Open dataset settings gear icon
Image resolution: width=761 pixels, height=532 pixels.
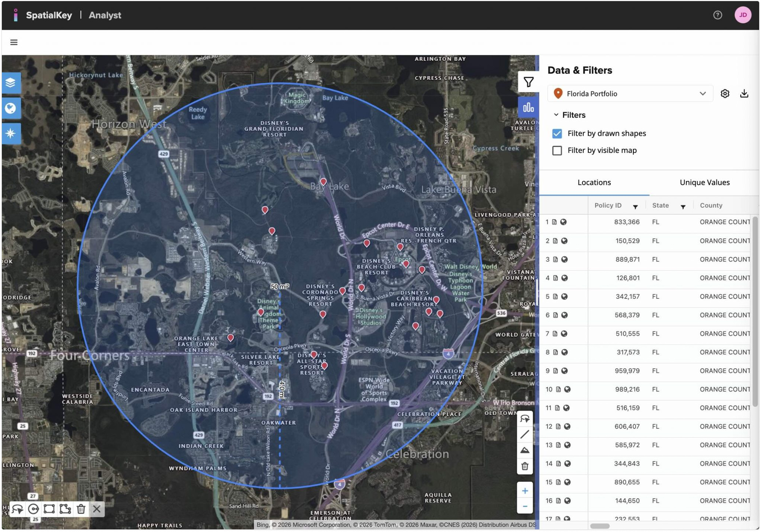coord(725,94)
